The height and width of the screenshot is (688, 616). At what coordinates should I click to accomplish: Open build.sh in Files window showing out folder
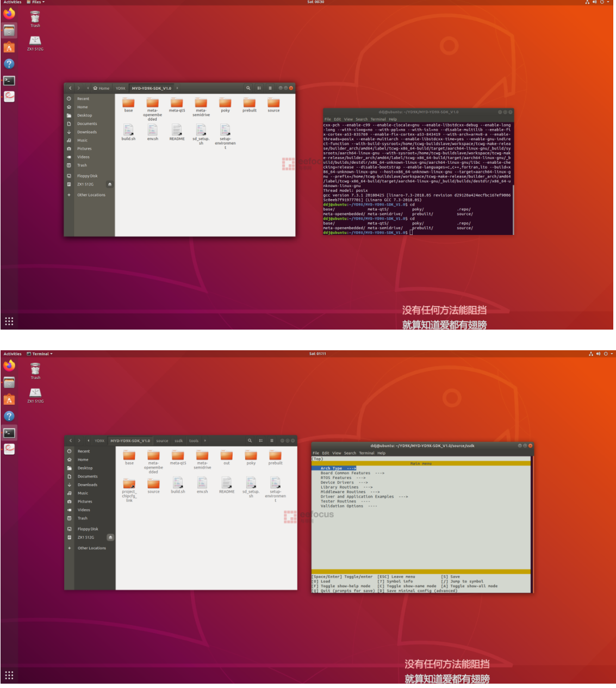[178, 485]
